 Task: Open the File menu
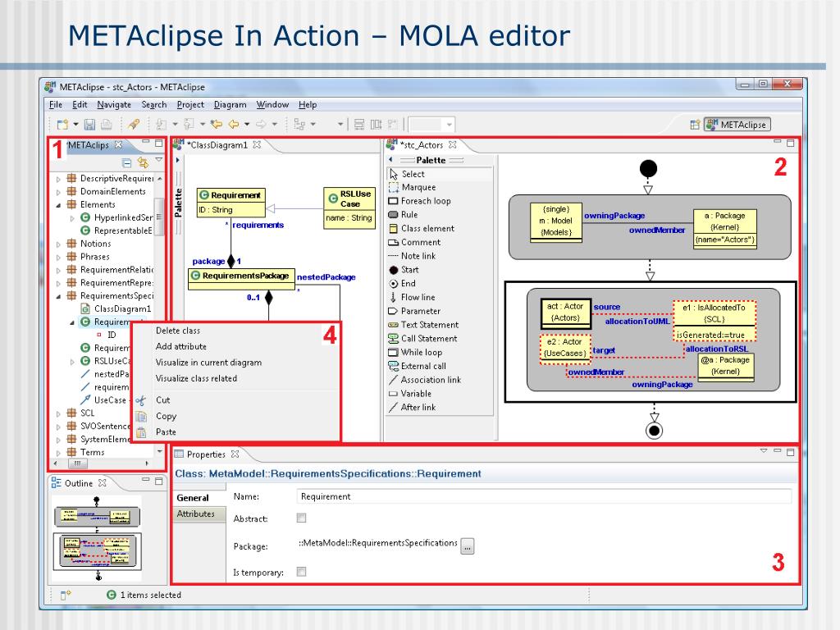click(56, 104)
